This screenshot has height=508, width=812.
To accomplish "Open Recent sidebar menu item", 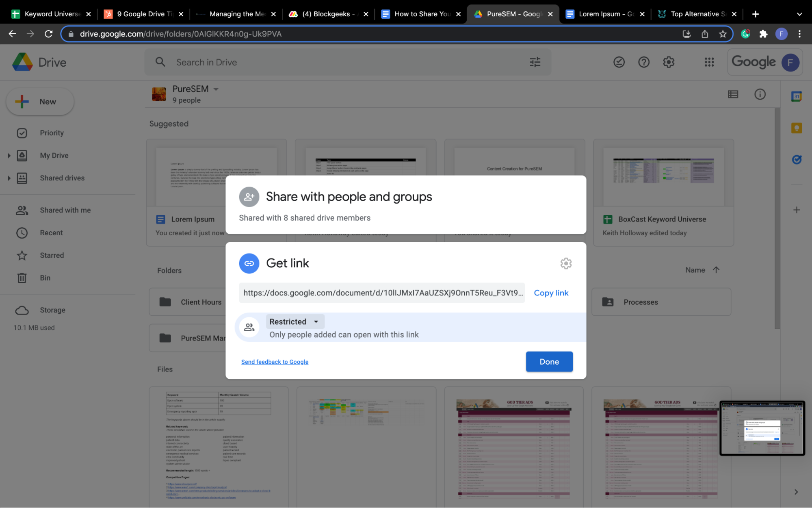I will click(x=52, y=232).
